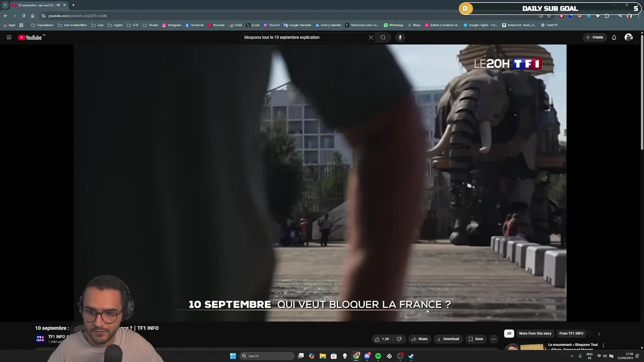Screen dimensions: 644x362
Task: Show next filter chips with arrow
Action: [599, 334]
